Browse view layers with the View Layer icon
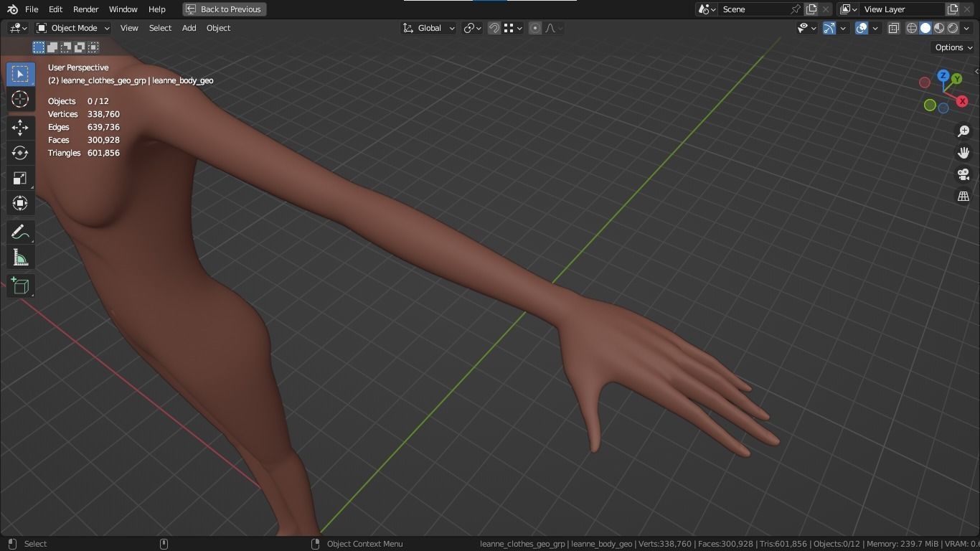The width and height of the screenshot is (980, 551). tap(848, 9)
